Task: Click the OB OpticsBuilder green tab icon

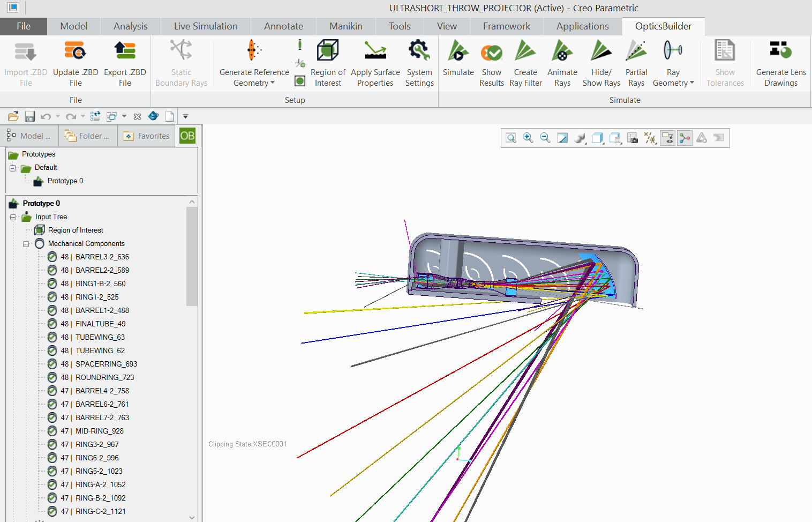Action: click(187, 136)
